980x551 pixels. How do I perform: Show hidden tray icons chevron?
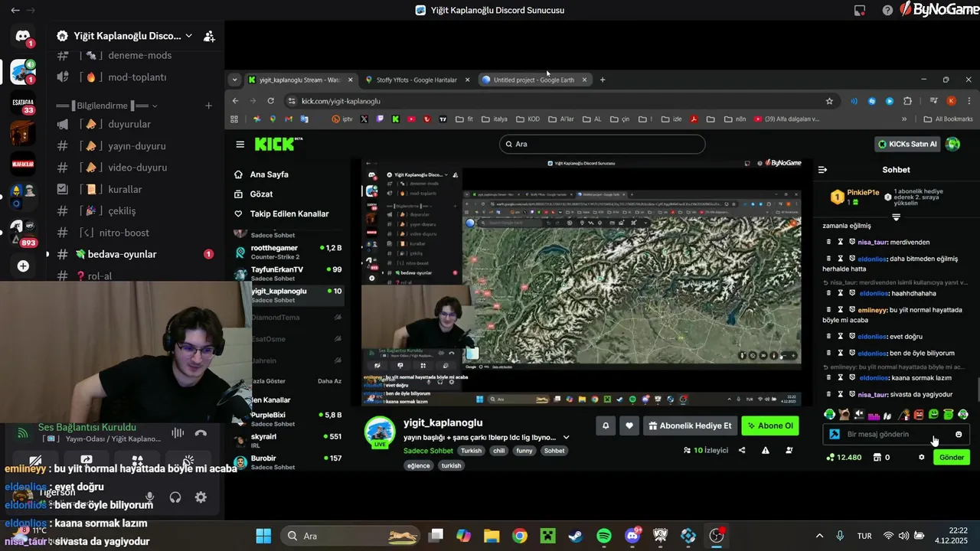click(820, 536)
